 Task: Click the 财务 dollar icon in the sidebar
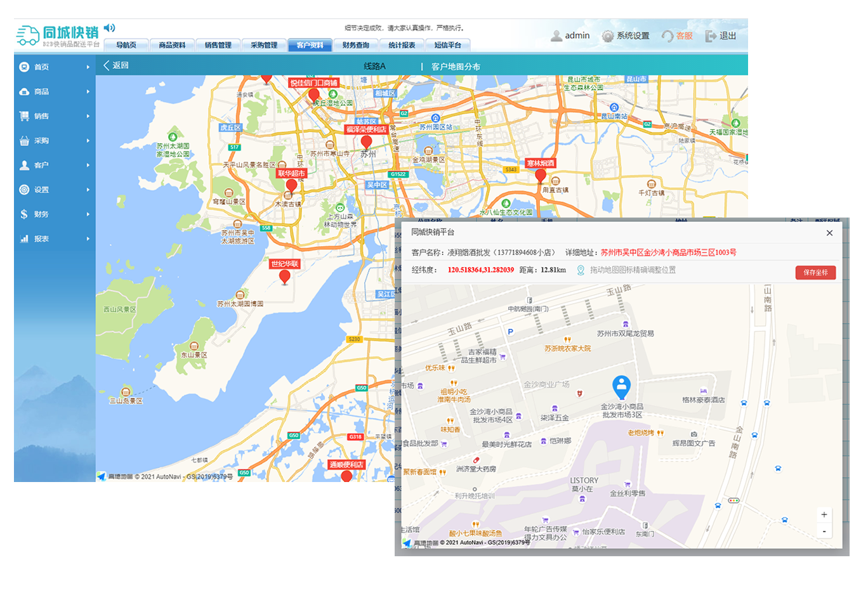pos(24,214)
